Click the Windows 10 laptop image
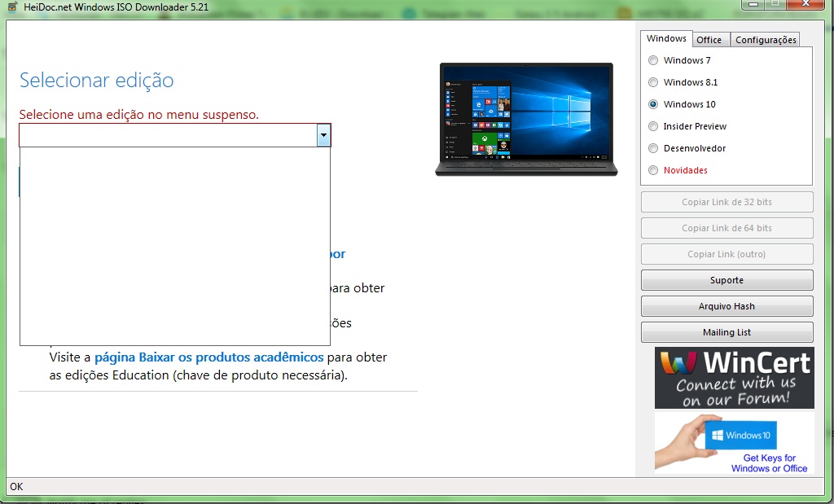The width and height of the screenshot is (834, 504). (524, 119)
